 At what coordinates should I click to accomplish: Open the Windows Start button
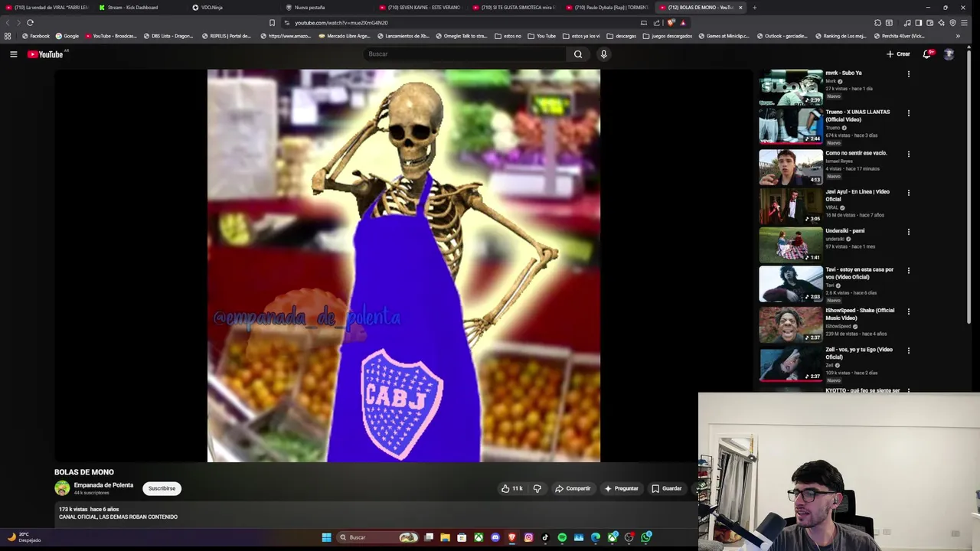point(327,537)
